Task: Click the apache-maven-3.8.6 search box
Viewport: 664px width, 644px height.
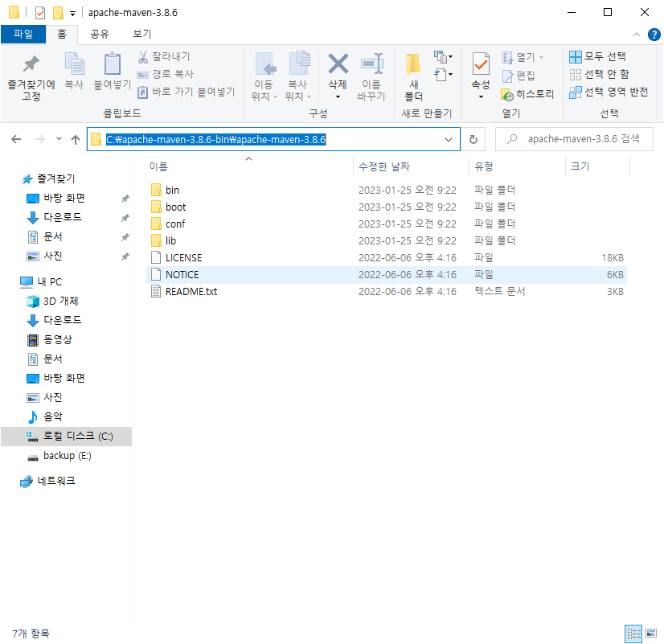Action: (574, 139)
